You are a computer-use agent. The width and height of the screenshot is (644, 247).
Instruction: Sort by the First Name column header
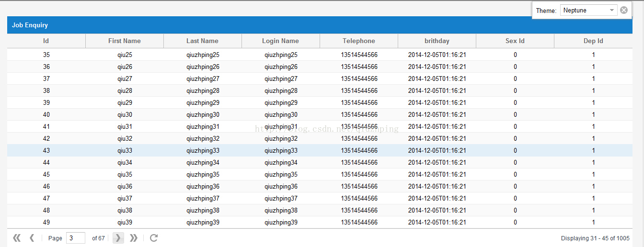tap(125, 41)
